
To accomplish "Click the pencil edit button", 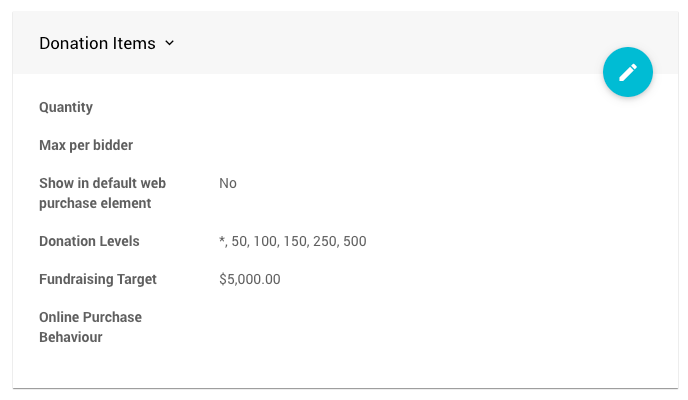I will tap(628, 72).
